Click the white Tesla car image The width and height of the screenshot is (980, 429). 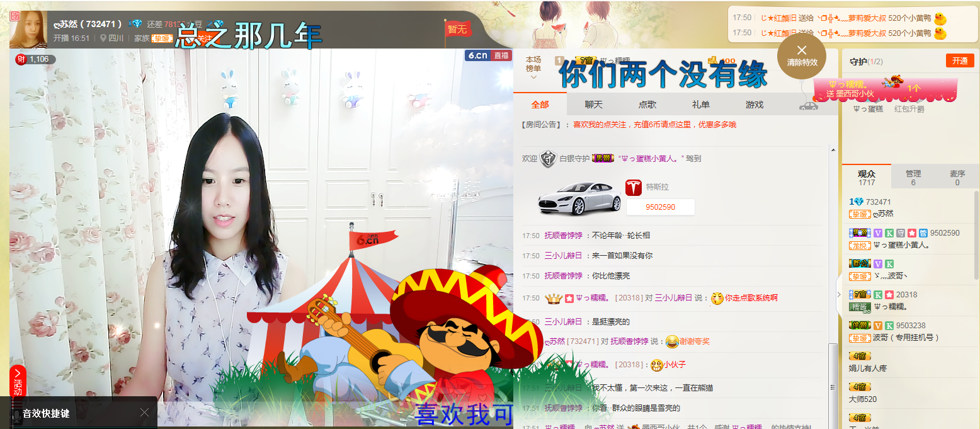point(578,197)
